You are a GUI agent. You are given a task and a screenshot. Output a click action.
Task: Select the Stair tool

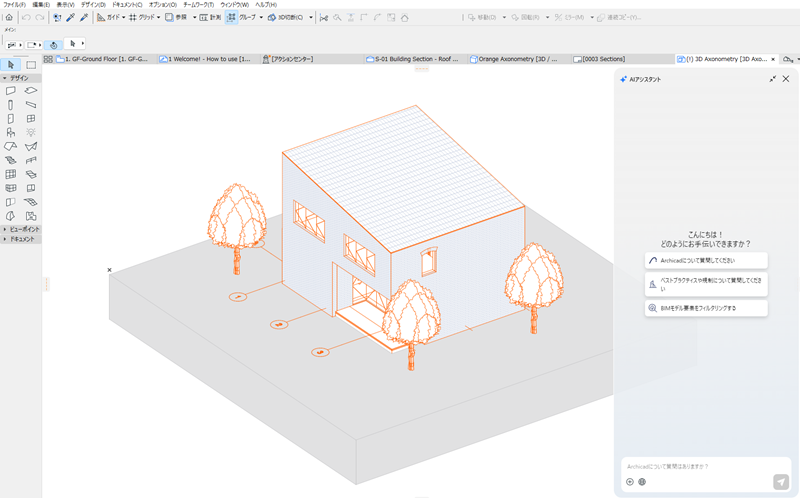[11, 160]
